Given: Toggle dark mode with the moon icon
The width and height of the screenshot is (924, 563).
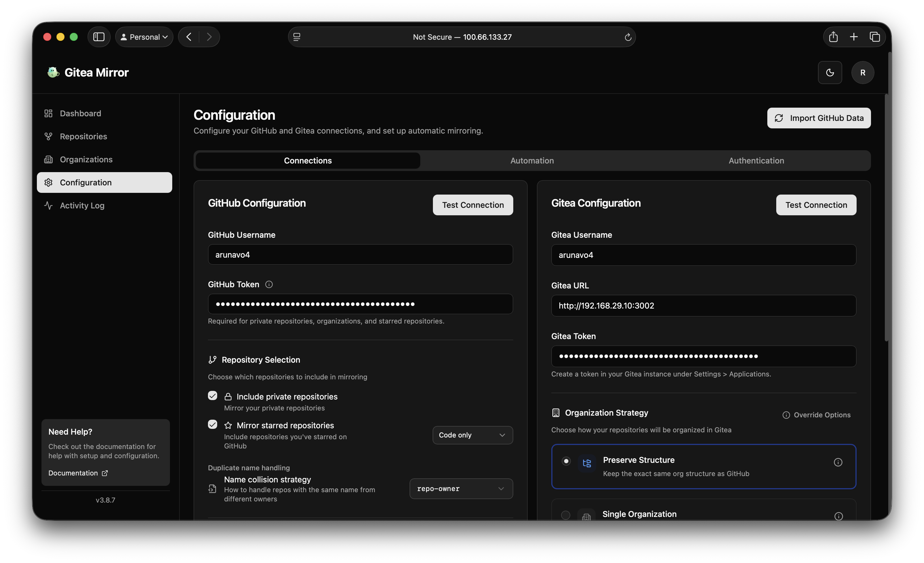Looking at the screenshot, I should 830,72.
